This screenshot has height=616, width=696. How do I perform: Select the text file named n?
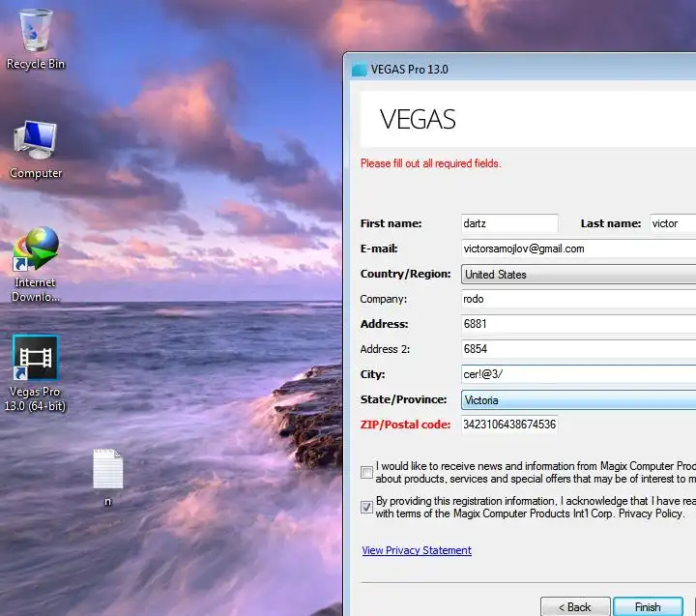point(108,478)
